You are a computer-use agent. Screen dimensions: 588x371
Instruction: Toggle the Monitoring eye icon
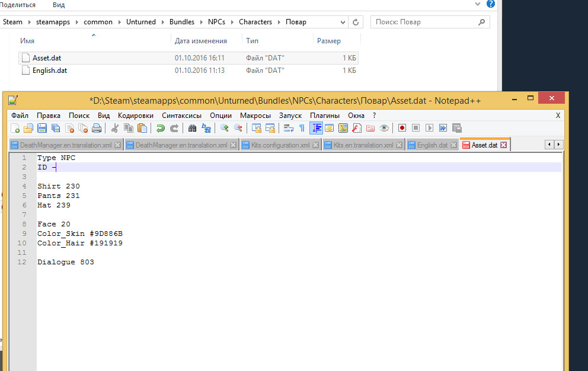[384, 128]
